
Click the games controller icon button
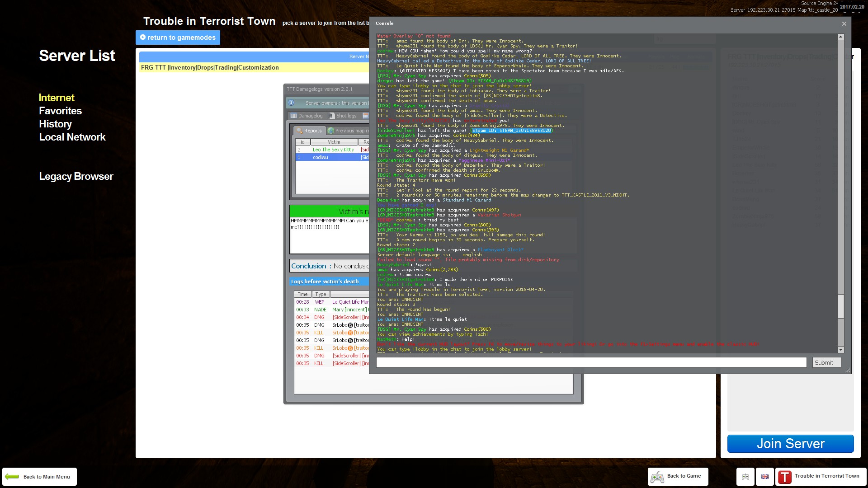click(745, 477)
